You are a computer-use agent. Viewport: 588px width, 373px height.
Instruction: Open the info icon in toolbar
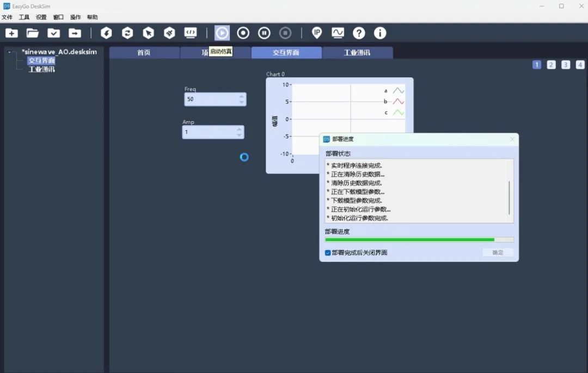(x=380, y=33)
